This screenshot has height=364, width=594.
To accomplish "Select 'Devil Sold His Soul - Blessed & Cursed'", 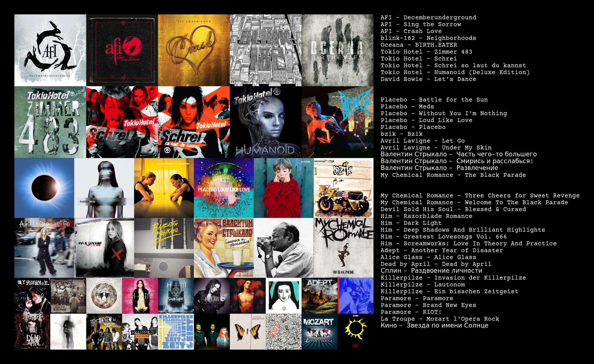I will click(x=453, y=209).
